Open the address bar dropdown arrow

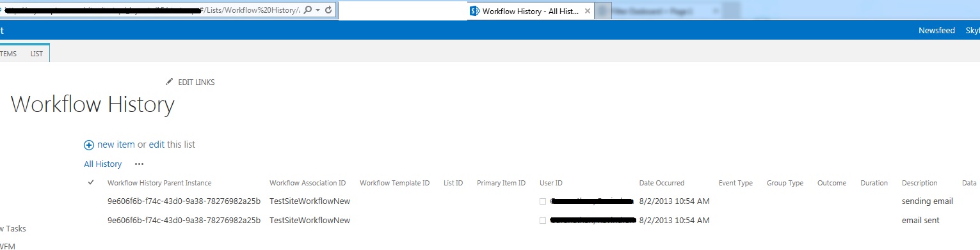pos(317,11)
